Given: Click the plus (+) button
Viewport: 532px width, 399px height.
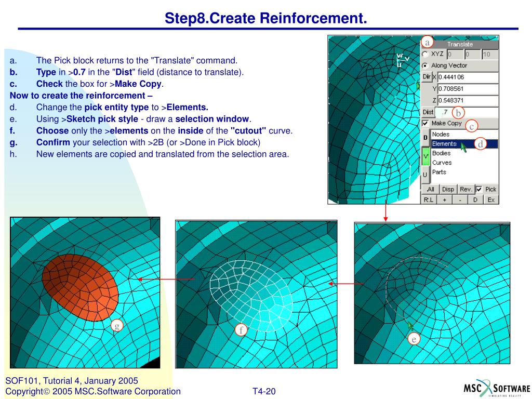Looking at the screenshot, I should point(444,200).
